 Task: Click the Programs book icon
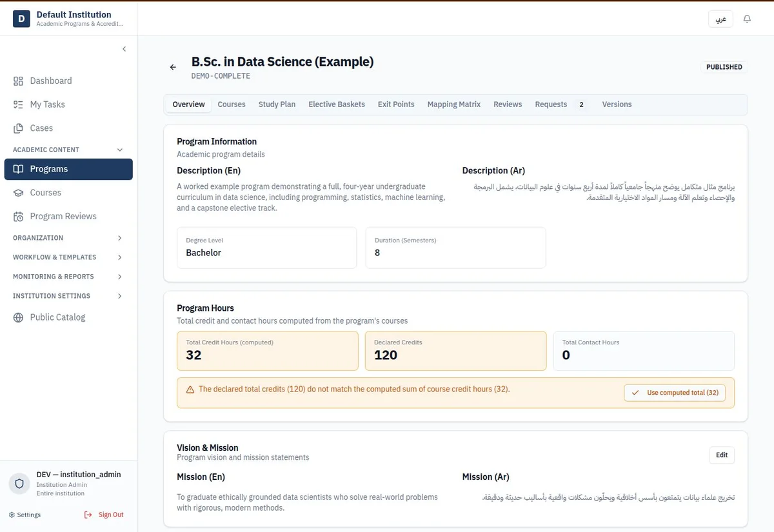18,169
